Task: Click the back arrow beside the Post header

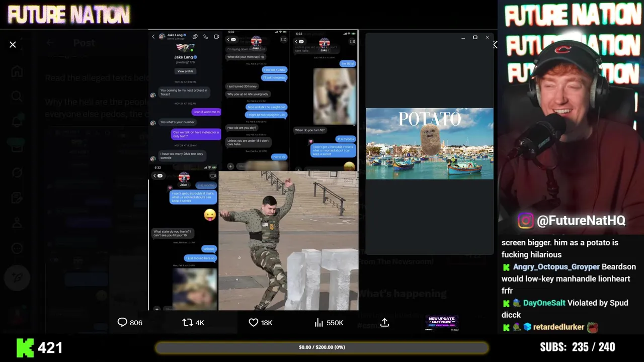Action: pos(50,43)
